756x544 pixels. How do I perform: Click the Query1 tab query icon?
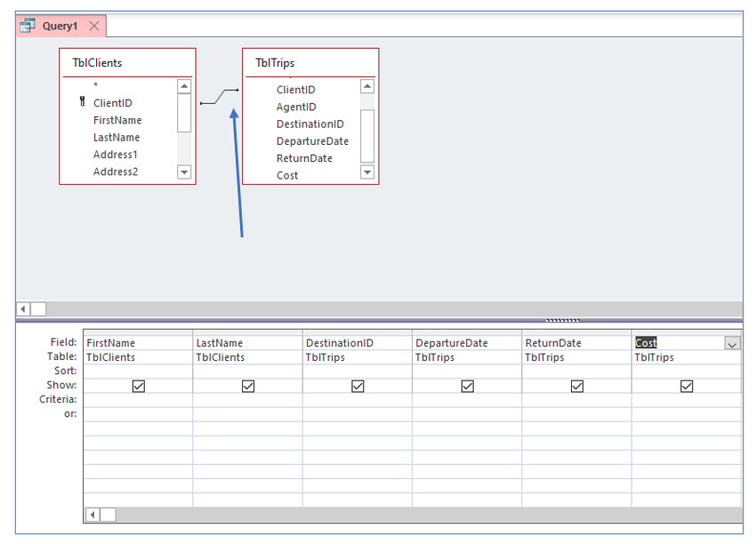pyautogui.click(x=28, y=26)
